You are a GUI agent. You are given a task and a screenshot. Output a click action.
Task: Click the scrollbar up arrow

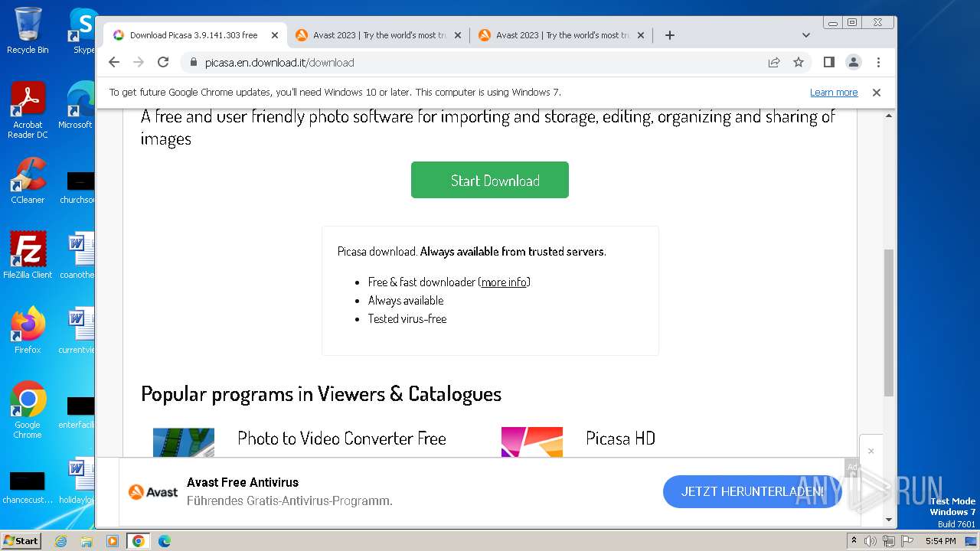[x=889, y=116]
